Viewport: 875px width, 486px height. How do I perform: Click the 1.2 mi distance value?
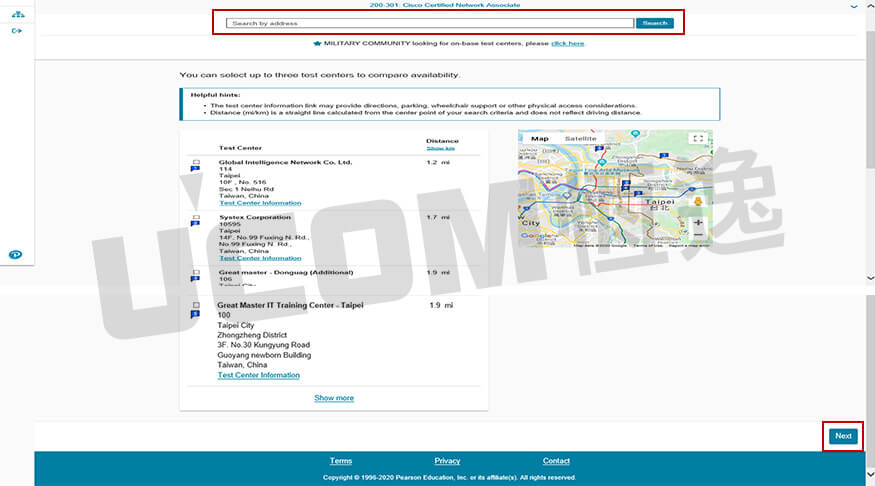(438, 162)
